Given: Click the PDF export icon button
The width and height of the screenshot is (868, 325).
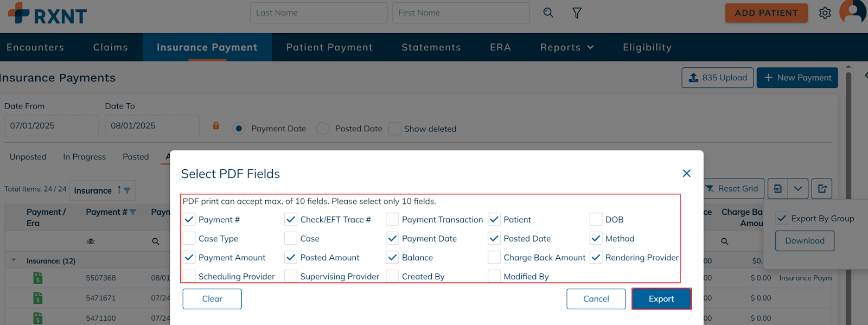Looking at the screenshot, I should click(x=777, y=188).
